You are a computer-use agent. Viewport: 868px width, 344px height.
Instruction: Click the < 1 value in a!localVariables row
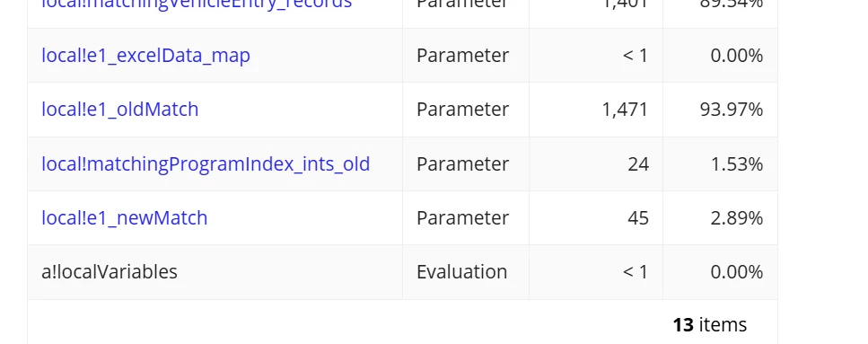point(635,272)
